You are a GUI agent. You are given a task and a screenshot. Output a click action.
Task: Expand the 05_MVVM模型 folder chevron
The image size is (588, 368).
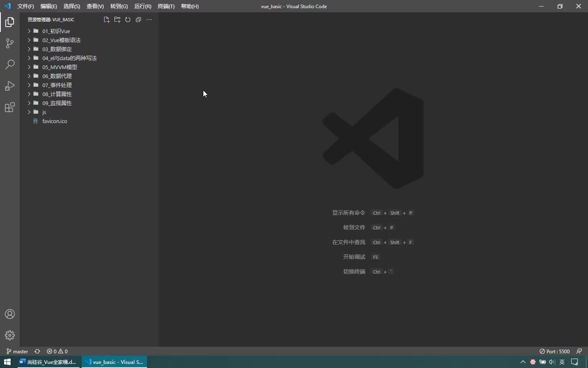coord(29,67)
